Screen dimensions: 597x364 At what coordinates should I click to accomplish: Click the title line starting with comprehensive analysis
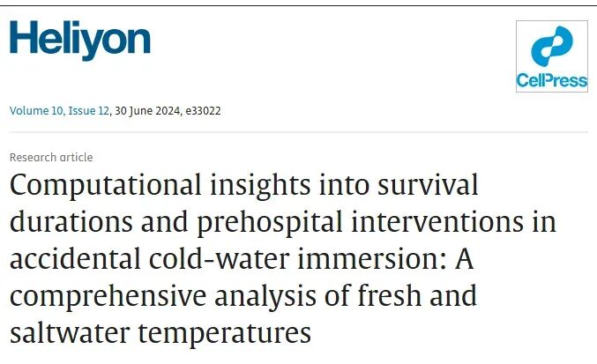tap(243, 296)
